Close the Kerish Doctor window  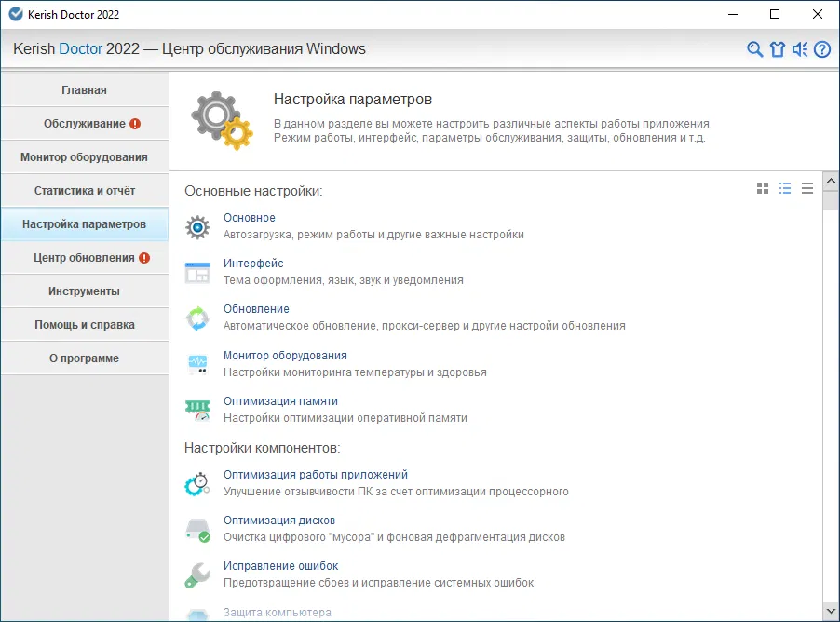tap(818, 15)
